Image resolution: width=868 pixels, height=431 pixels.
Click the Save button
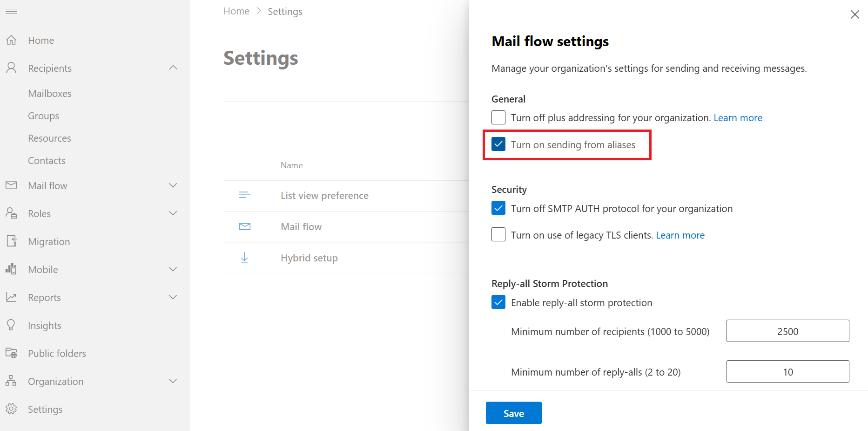pos(514,413)
